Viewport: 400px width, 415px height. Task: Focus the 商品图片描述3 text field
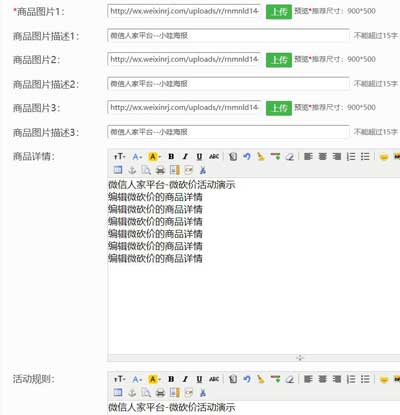(228, 132)
